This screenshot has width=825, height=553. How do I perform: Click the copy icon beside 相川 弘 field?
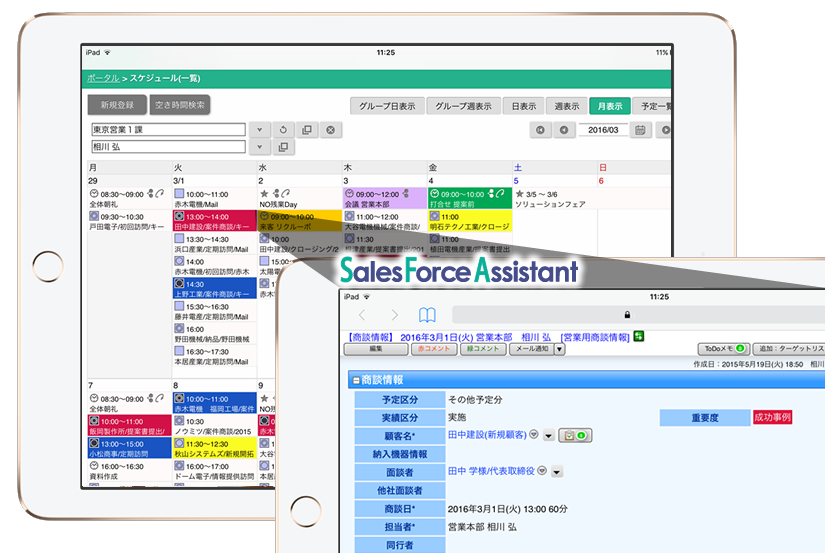283,147
